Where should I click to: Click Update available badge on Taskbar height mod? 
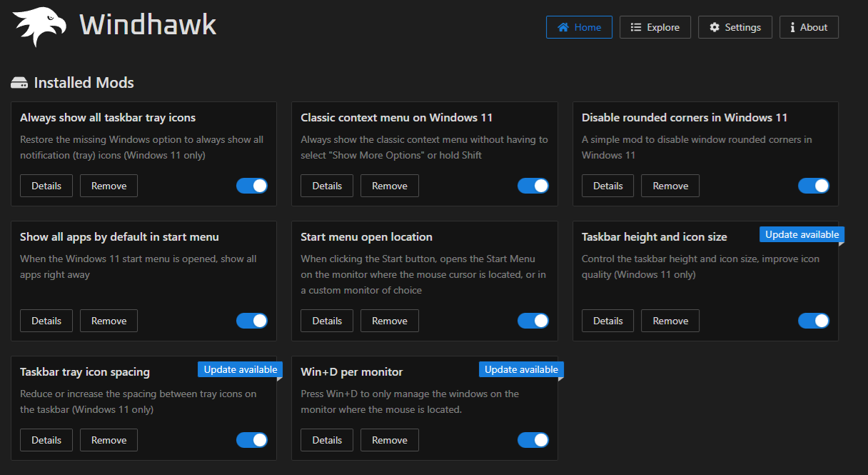(x=802, y=234)
